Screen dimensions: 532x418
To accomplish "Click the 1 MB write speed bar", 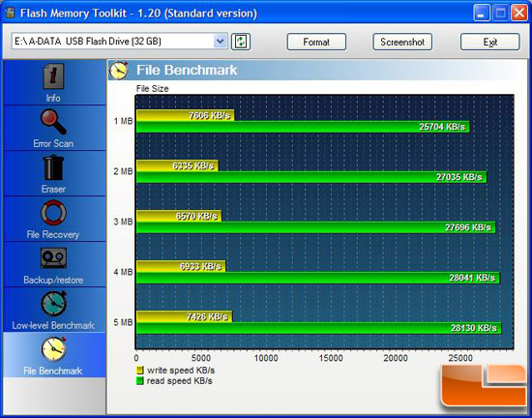I will click(185, 115).
